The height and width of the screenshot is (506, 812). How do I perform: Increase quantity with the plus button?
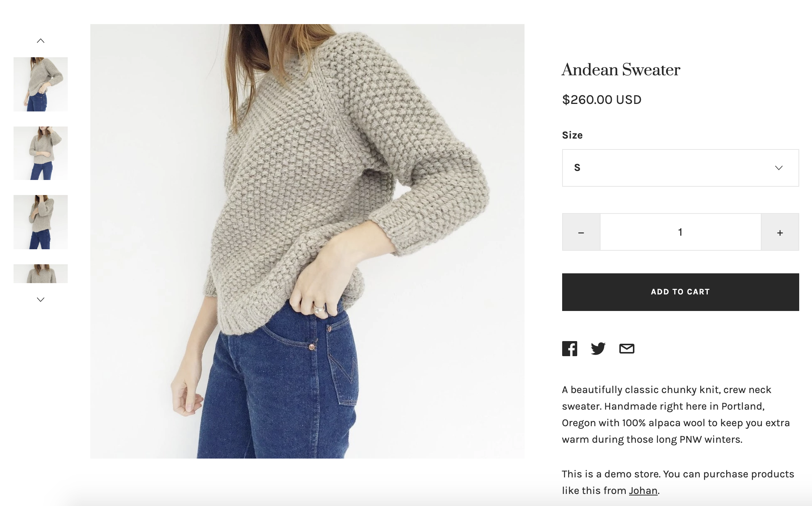[x=780, y=232]
